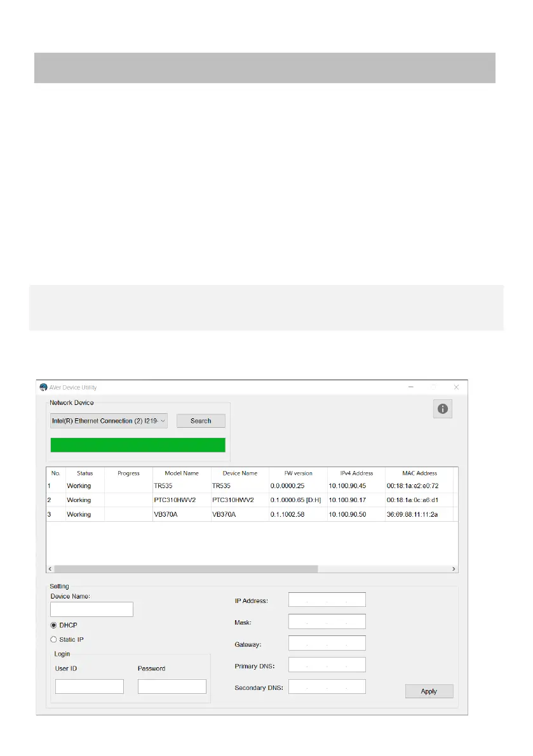Open the info icon in AVer Device Utility
The height and width of the screenshot is (756, 533).
(442, 409)
